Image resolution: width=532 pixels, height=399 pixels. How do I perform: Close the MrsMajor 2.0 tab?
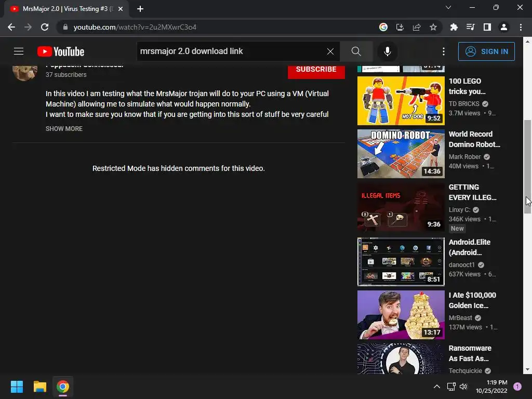tap(121, 9)
